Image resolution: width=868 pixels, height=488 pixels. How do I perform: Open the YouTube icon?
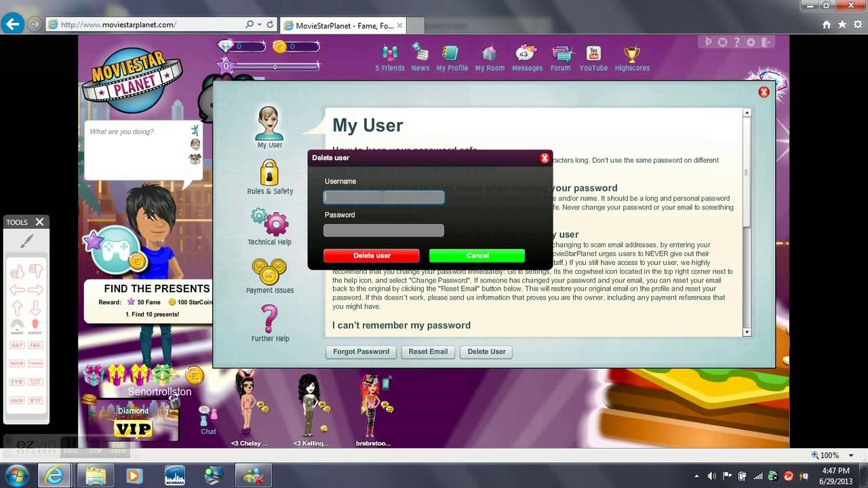[593, 58]
